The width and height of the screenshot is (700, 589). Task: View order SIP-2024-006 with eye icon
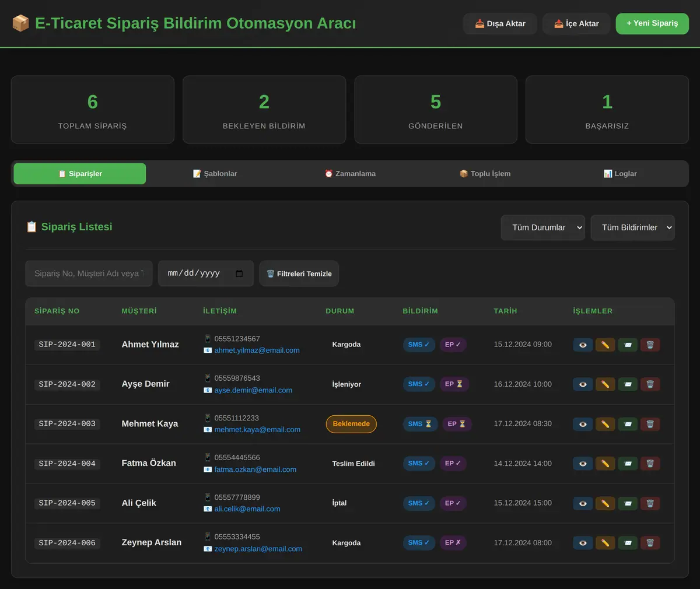coord(583,543)
